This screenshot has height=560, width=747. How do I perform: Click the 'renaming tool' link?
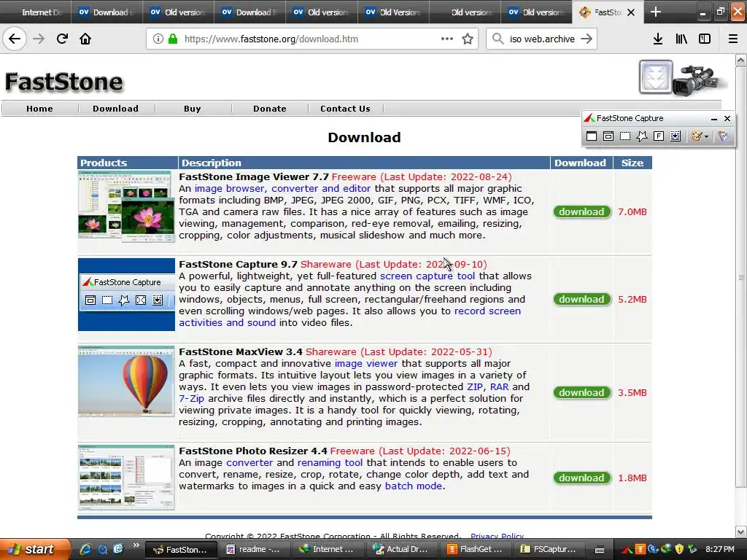click(330, 463)
